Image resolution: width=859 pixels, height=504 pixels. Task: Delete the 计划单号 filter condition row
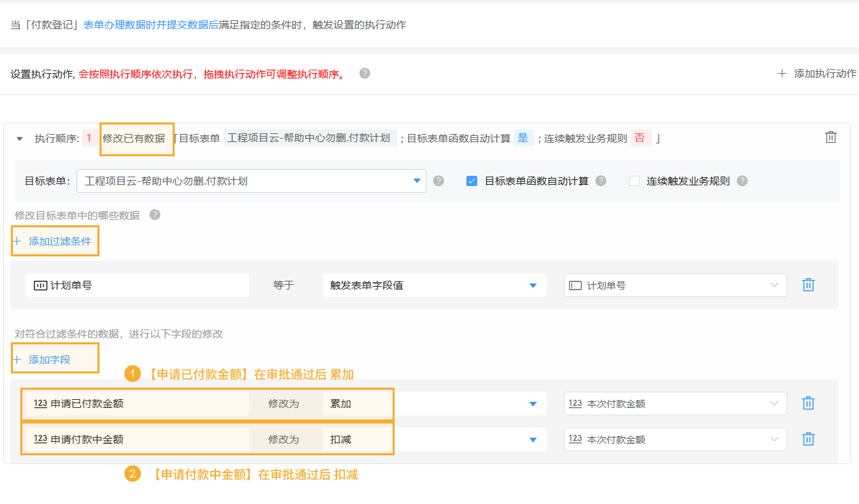coord(808,285)
